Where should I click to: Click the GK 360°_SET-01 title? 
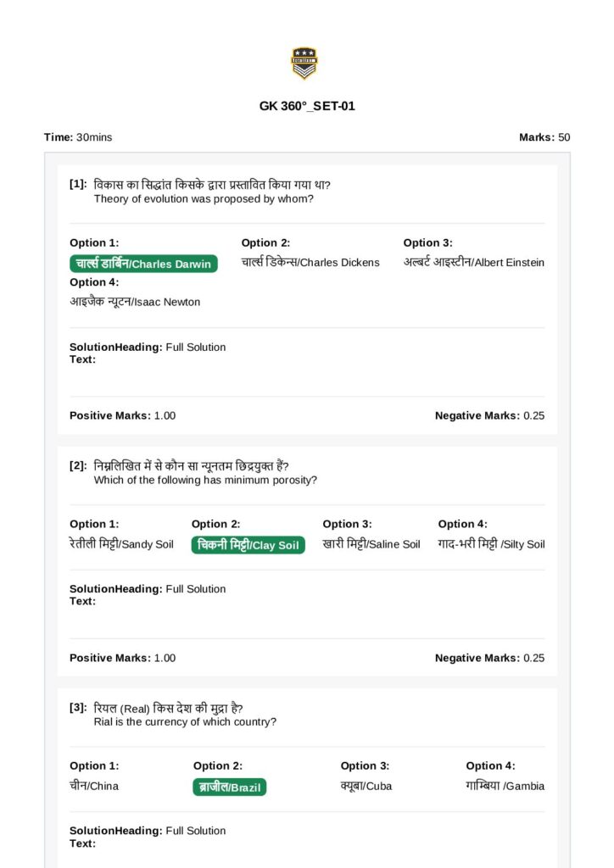click(x=306, y=107)
